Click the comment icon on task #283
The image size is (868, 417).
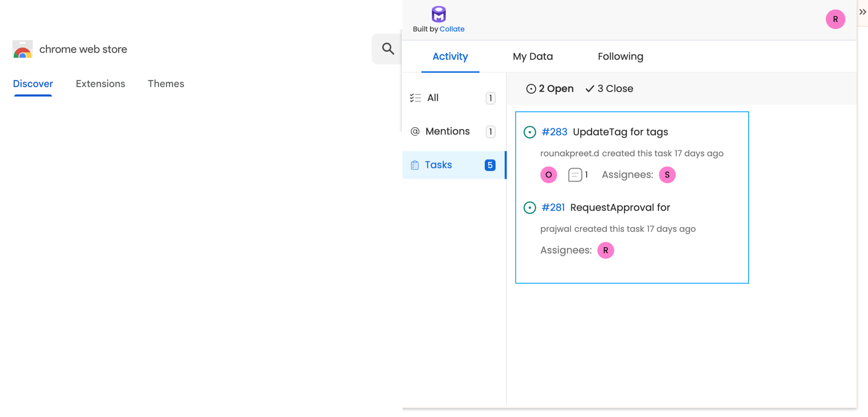point(575,175)
